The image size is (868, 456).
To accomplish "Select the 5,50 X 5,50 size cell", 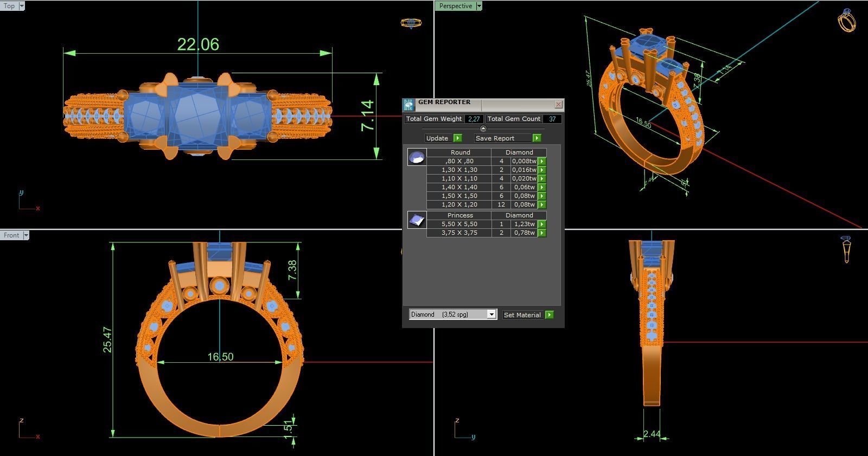I will point(459,224).
